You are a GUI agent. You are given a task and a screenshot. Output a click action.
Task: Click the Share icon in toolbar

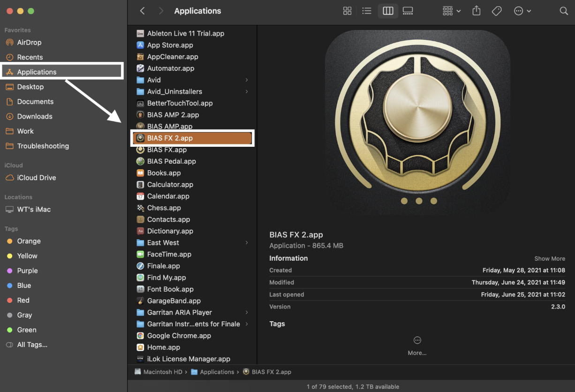point(477,10)
